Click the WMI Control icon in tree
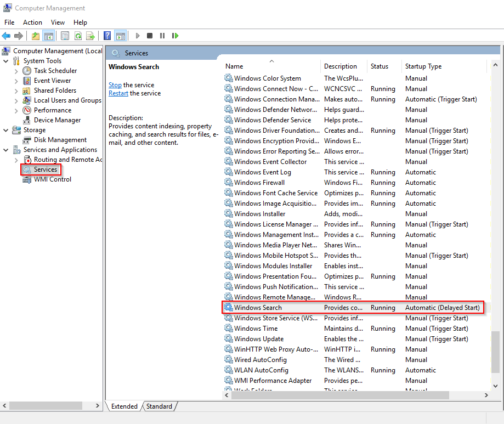This screenshot has height=424, width=504. pos(27,179)
